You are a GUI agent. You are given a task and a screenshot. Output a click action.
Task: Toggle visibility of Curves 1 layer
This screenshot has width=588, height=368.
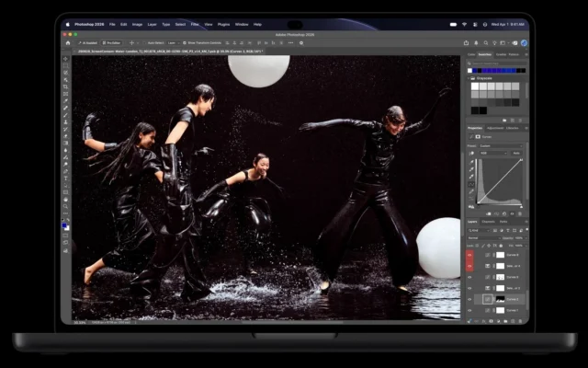pos(469,311)
